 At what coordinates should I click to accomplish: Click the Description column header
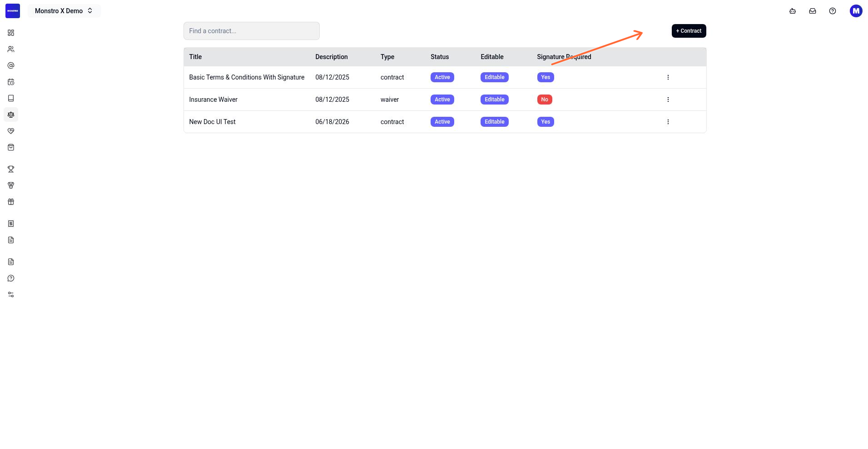coord(332,57)
